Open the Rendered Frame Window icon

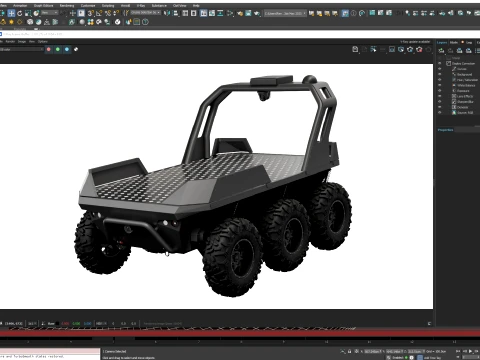tap(248, 13)
